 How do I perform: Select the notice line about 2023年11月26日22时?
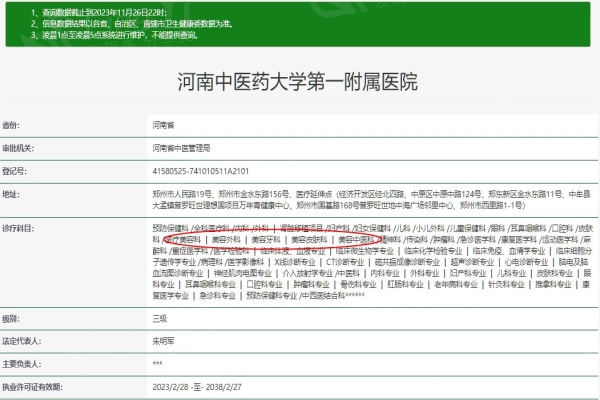point(98,13)
